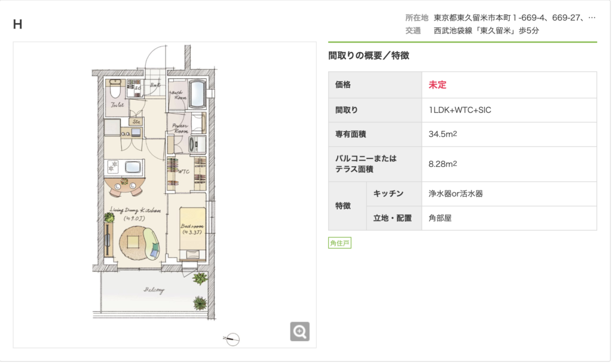Click the 34.5m² exclusive area value

[443, 134]
